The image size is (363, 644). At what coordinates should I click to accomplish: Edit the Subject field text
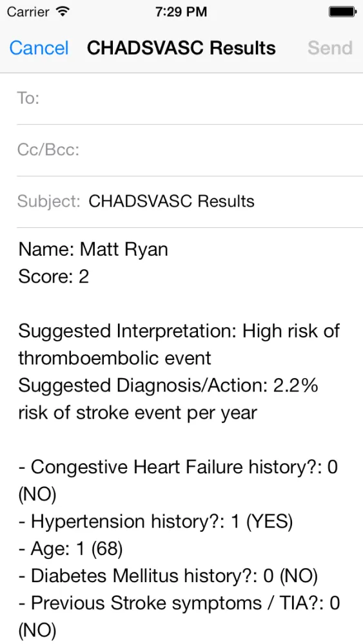[x=172, y=201]
